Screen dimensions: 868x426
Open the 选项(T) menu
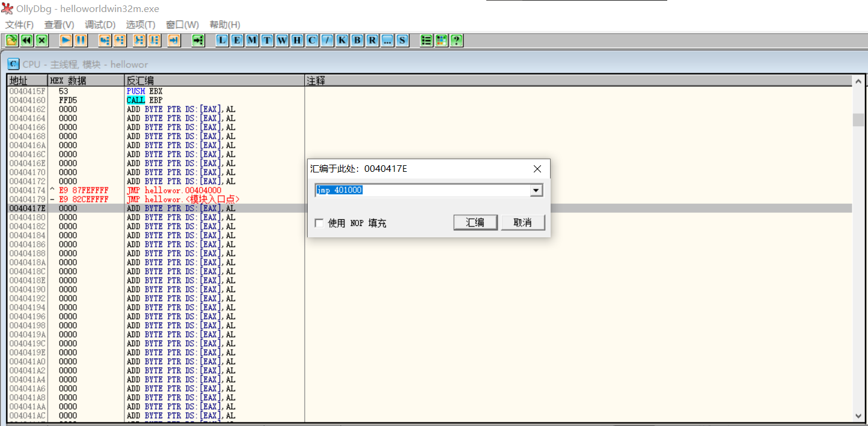click(141, 25)
